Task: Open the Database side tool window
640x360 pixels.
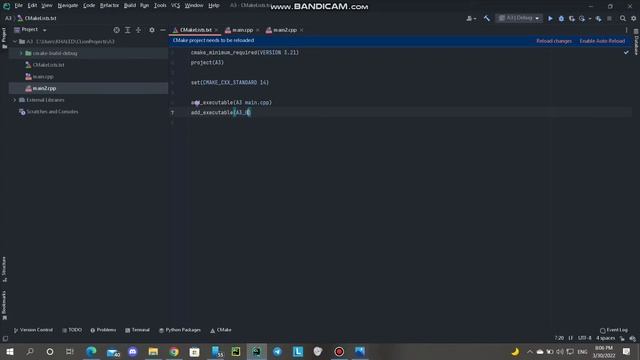Action: [x=636, y=42]
